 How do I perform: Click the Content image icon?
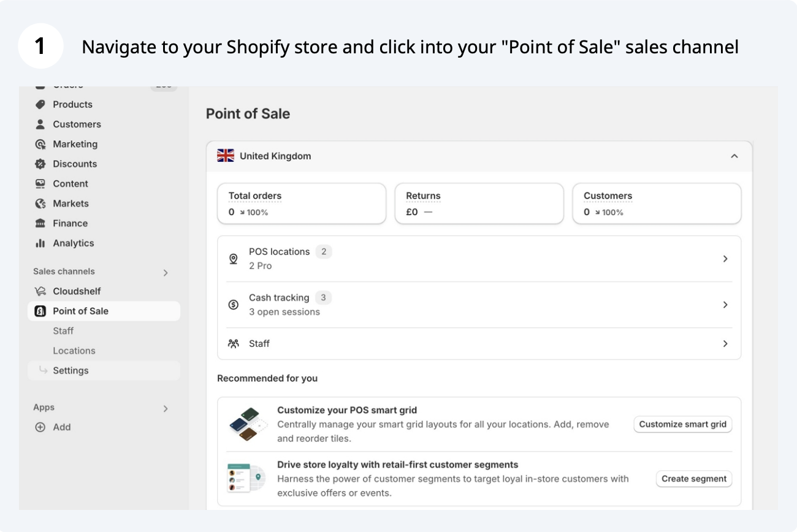pos(40,183)
